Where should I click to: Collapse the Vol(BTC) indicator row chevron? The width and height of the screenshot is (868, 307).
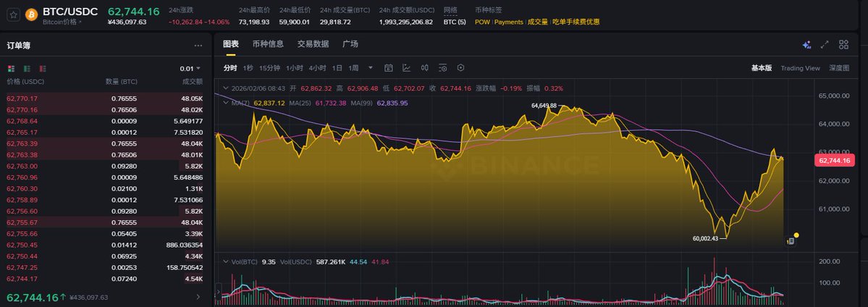(224, 261)
